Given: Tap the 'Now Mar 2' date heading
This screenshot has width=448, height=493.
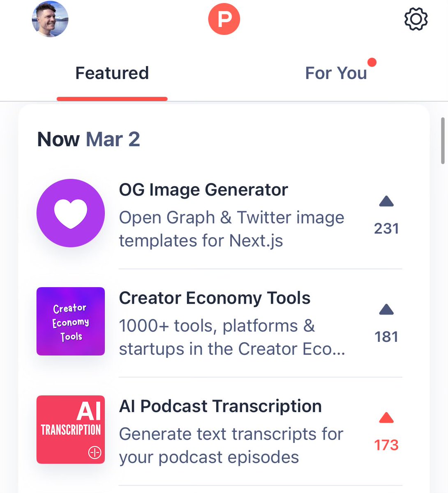Looking at the screenshot, I should [88, 139].
